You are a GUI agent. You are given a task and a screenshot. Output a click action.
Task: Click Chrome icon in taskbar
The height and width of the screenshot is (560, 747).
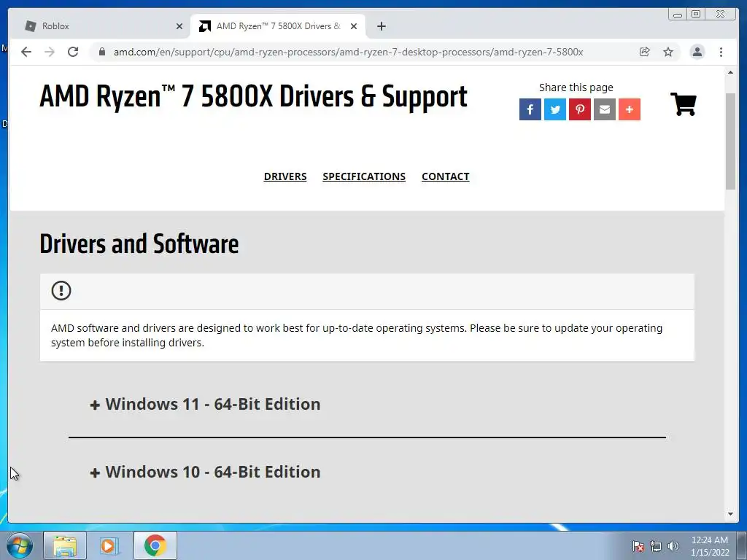[155, 545]
